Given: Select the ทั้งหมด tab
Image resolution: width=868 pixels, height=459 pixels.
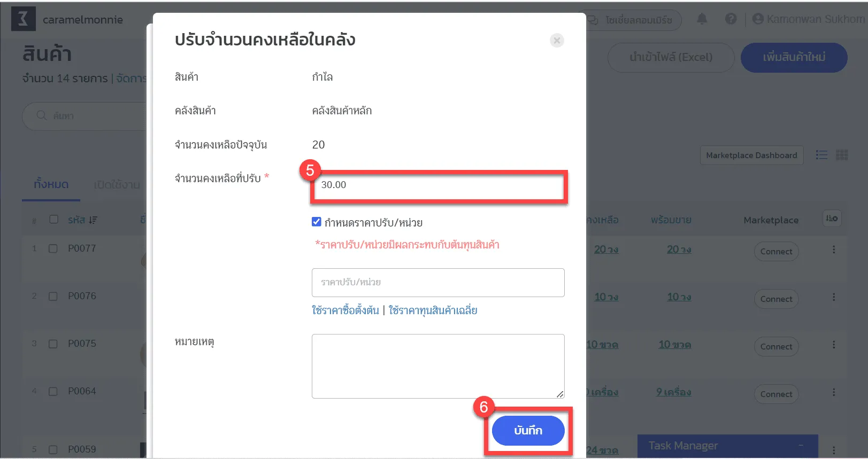Looking at the screenshot, I should [51, 184].
